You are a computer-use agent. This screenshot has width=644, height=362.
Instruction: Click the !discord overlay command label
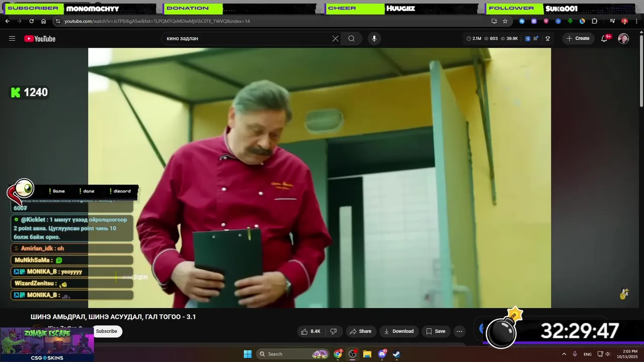coord(121,191)
